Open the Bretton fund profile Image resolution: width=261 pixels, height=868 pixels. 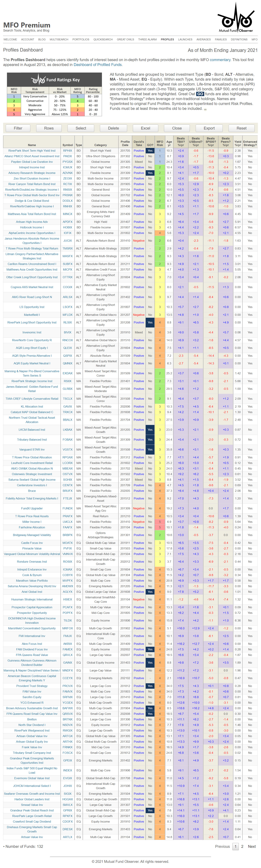click(32, 719)
